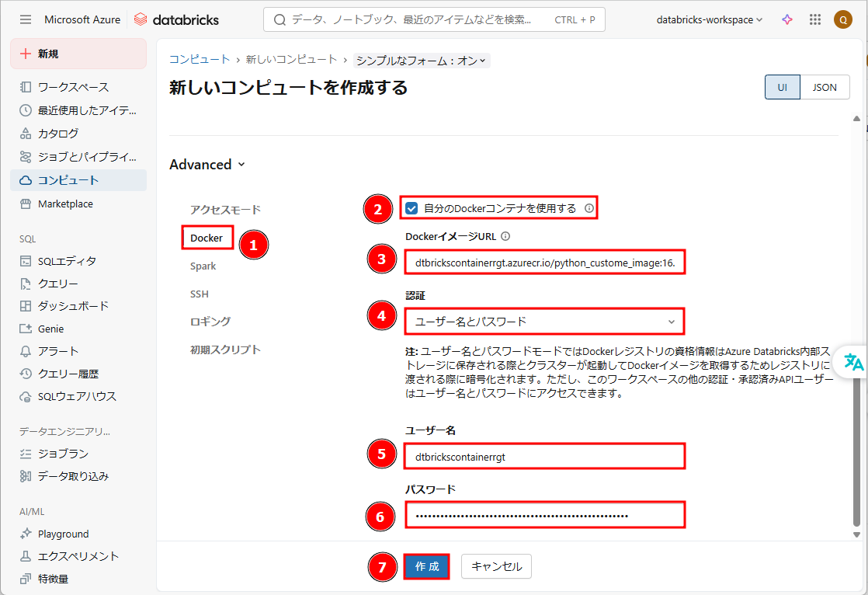Click the translate floating icon
This screenshot has width=868, height=595.
[x=853, y=363]
